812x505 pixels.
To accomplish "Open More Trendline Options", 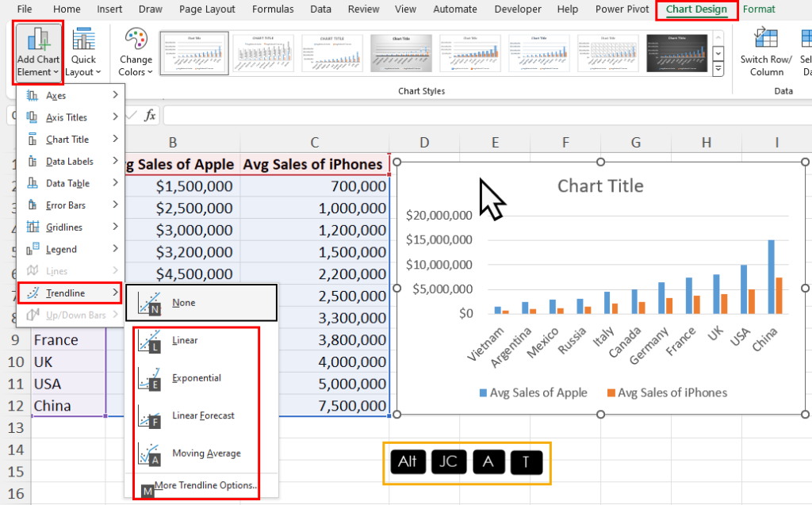I will click(x=201, y=486).
